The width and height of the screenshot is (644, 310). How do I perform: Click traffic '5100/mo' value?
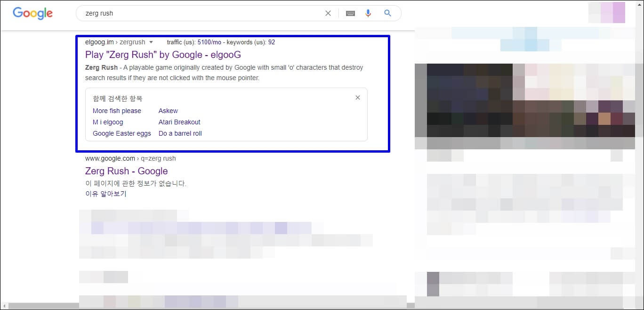(x=209, y=42)
